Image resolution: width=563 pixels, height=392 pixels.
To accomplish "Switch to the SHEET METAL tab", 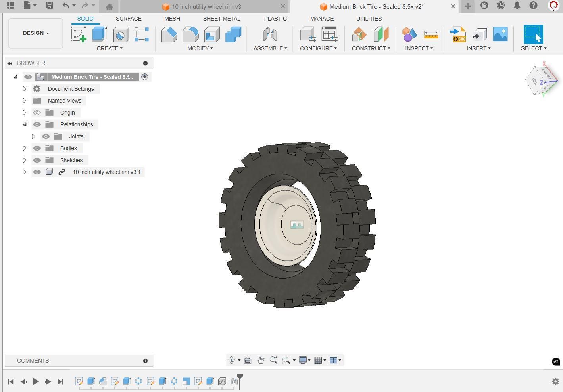I will (221, 19).
